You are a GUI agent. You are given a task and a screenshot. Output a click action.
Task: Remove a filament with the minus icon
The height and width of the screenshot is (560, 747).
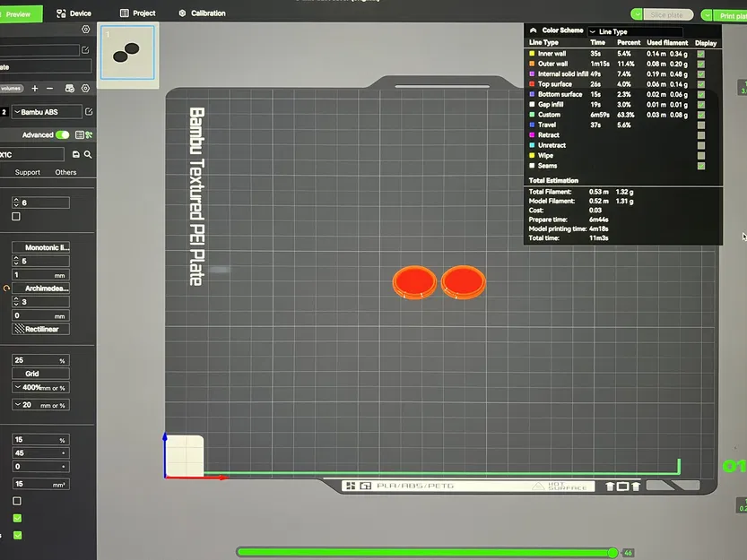49,88
